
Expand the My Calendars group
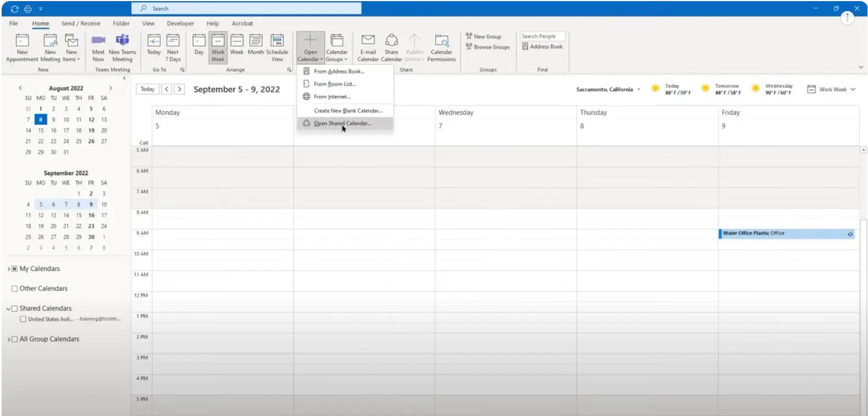tap(9, 269)
